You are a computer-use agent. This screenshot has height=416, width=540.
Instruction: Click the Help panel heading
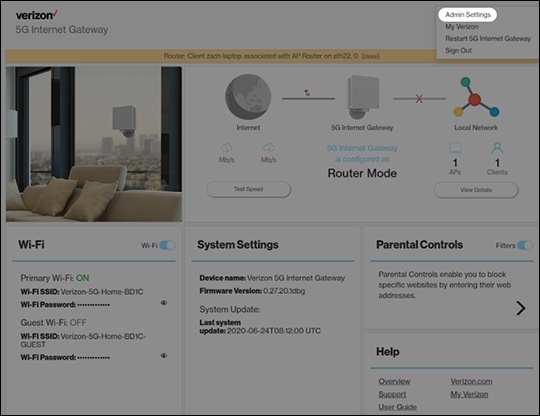click(x=388, y=352)
